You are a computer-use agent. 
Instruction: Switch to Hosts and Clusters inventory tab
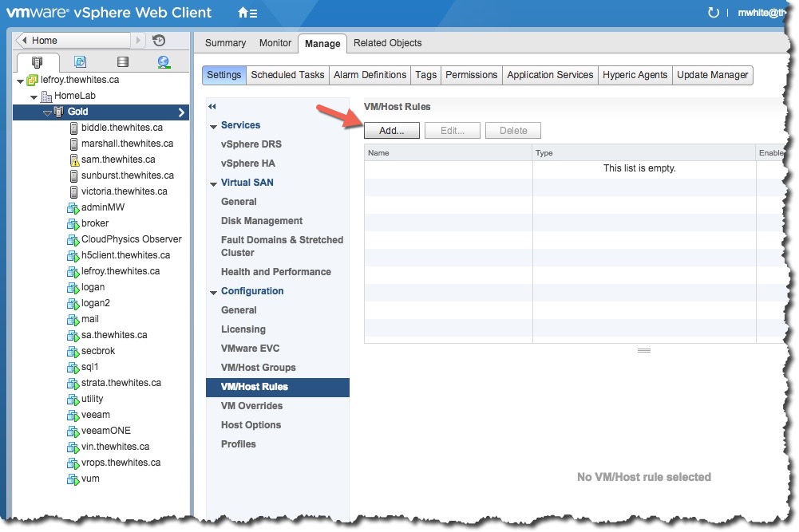click(x=37, y=62)
